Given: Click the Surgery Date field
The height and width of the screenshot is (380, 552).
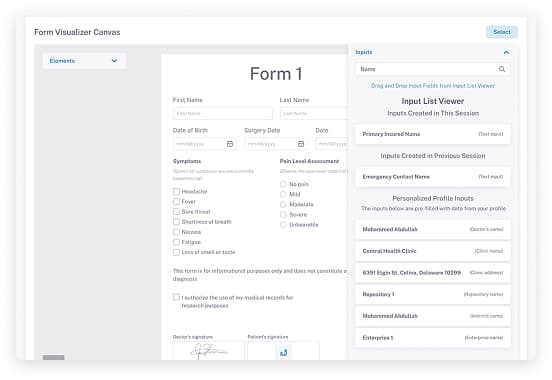Looking at the screenshot, I should [276, 144].
